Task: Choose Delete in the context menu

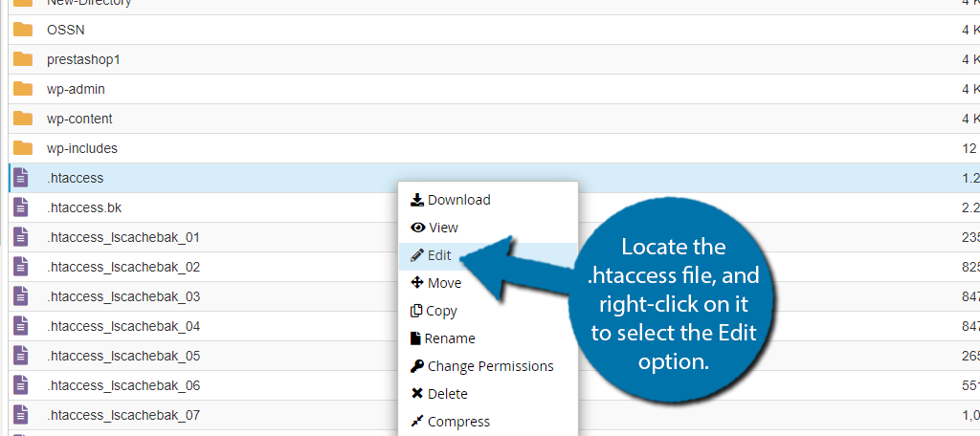Action: click(x=487, y=394)
